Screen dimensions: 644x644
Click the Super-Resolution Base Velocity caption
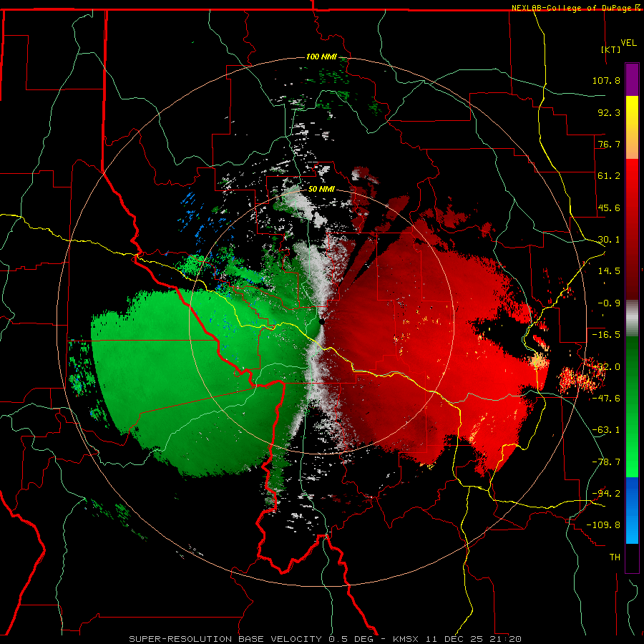(326, 639)
